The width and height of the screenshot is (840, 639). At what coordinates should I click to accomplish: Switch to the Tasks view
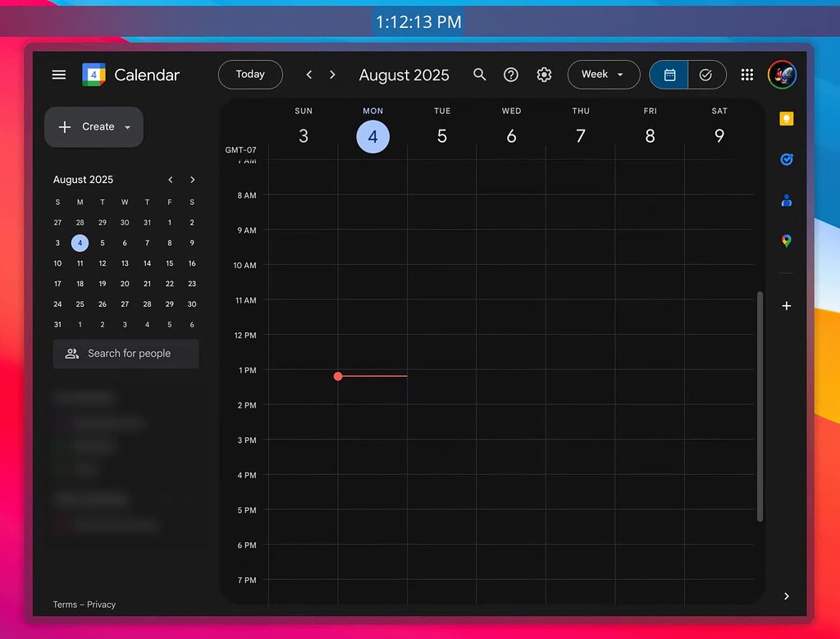point(706,74)
